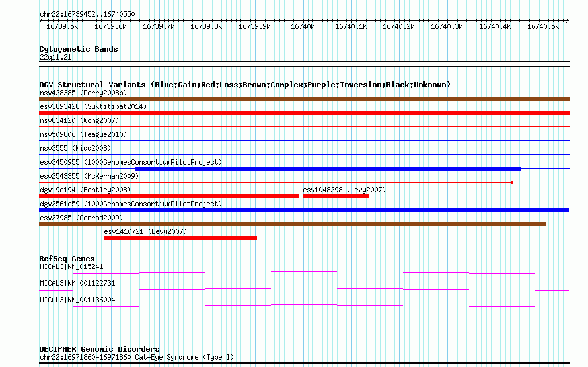Open variant esv2543355 (McKernan2009) label
The image size is (588, 367).
[89, 176]
